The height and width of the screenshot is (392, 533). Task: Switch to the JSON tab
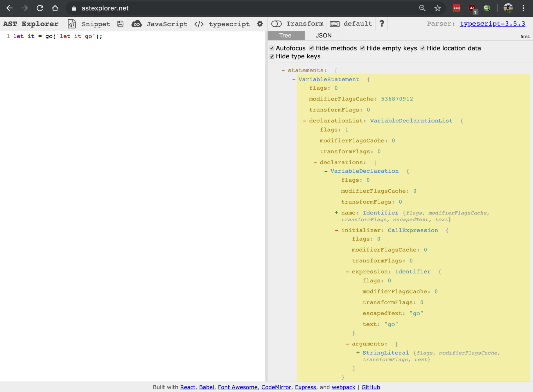[324, 35]
